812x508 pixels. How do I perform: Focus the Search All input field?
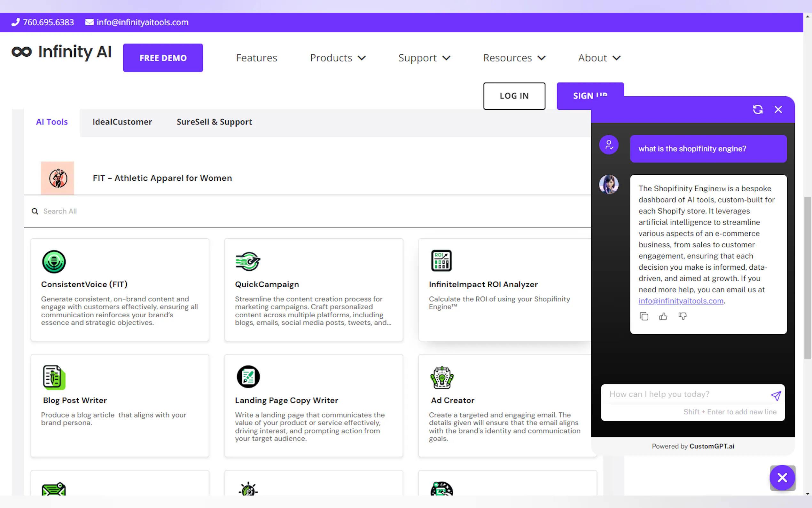point(201,211)
